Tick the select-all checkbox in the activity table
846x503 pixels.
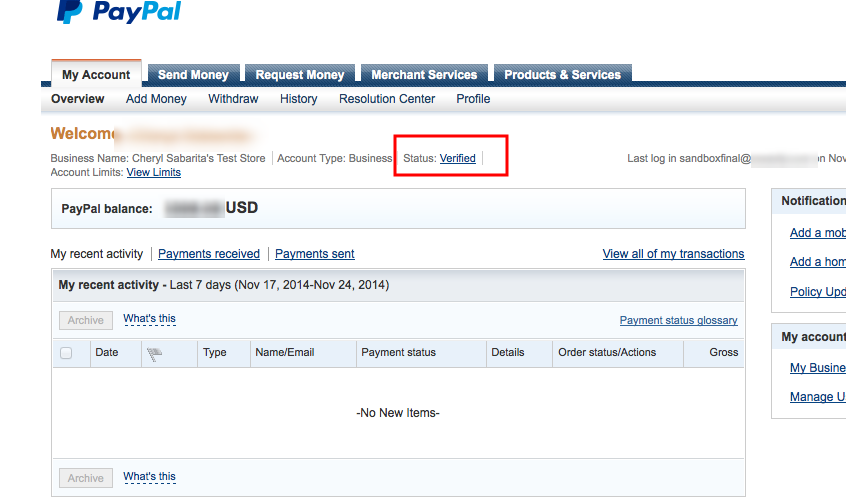tap(66, 353)
